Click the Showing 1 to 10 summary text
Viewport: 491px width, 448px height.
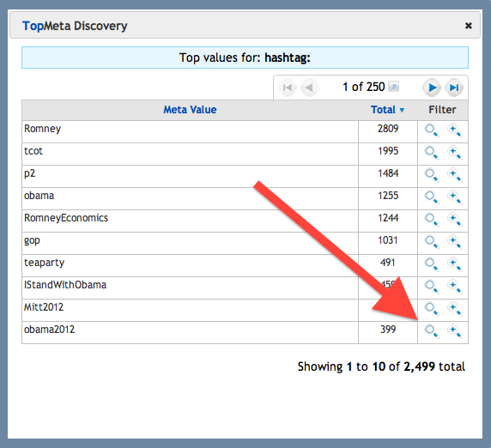(x=381, y=366)
